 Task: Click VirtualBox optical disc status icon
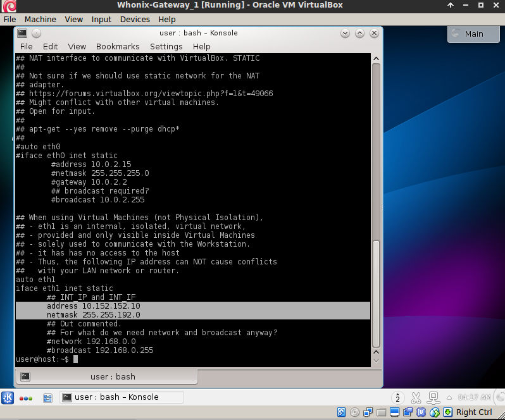(354, 412)
